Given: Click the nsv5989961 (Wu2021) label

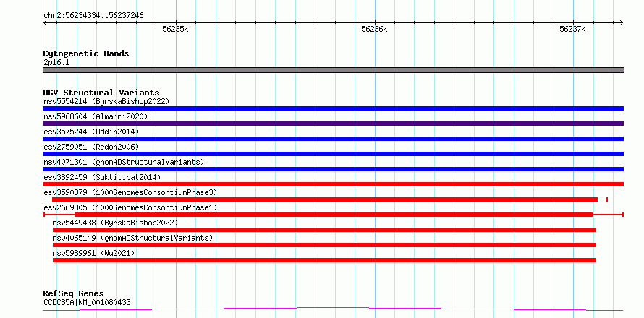Looking at the screenshot, I should 93,253.
